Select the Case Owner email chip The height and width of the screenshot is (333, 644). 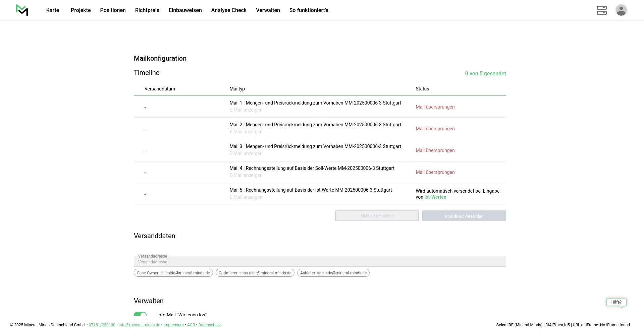[x=173, y=273]
